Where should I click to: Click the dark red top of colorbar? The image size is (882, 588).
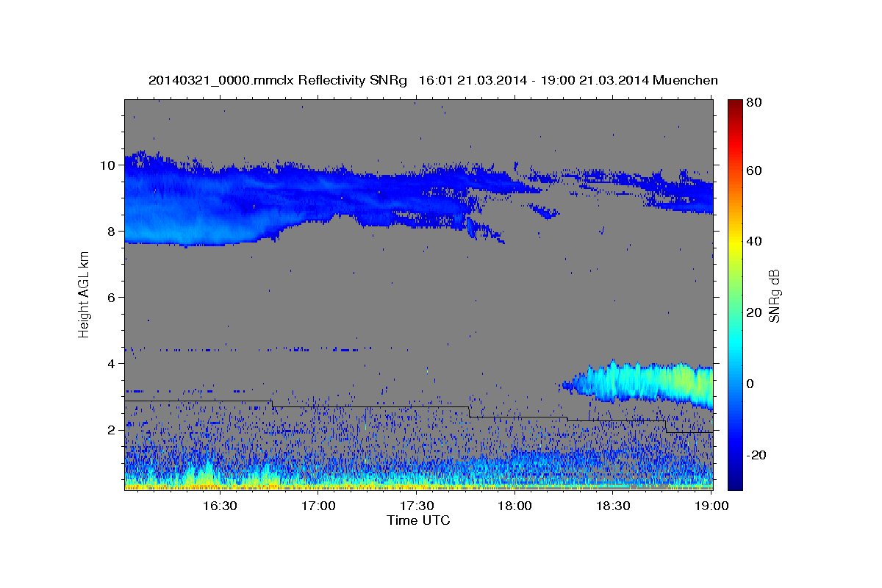tap(734, 107)
